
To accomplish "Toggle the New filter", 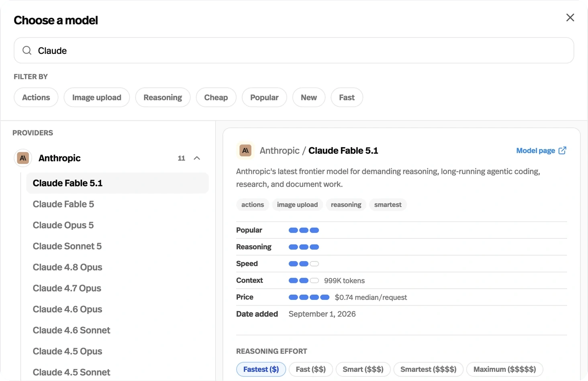I will click(309, 97).
